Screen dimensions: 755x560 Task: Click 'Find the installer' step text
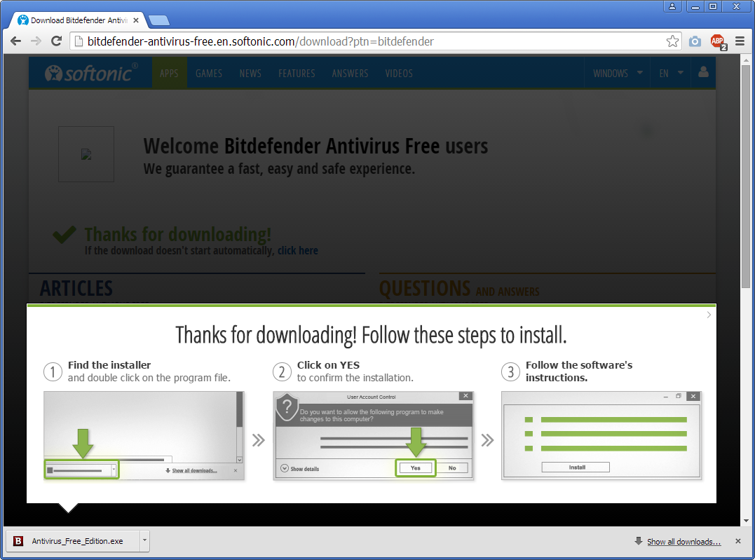point(109,365)
